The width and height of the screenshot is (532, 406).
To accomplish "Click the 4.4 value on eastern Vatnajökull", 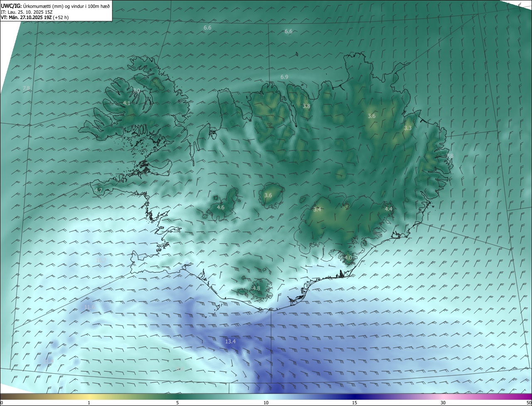I will (389, 209).
